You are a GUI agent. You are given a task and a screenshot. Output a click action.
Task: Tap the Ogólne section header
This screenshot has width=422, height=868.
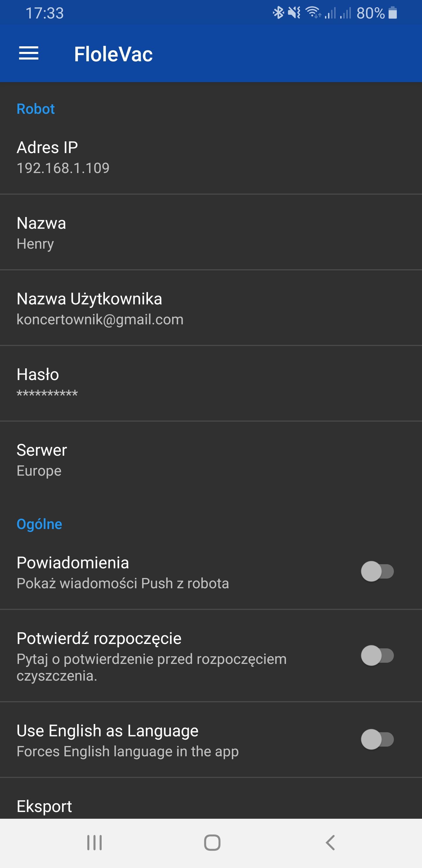(x=39, y=524)
